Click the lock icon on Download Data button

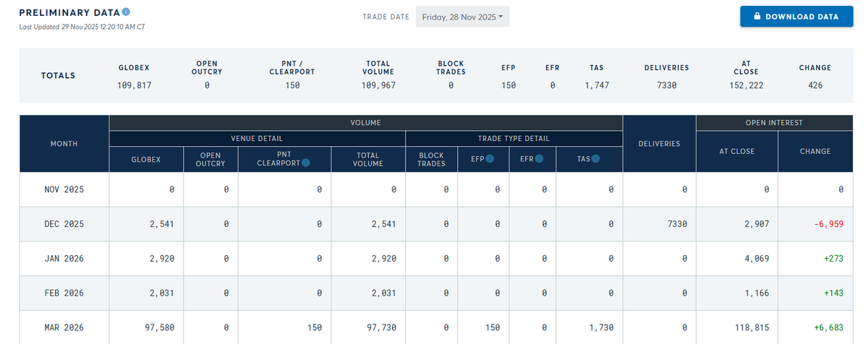click(x=757, y=17)
